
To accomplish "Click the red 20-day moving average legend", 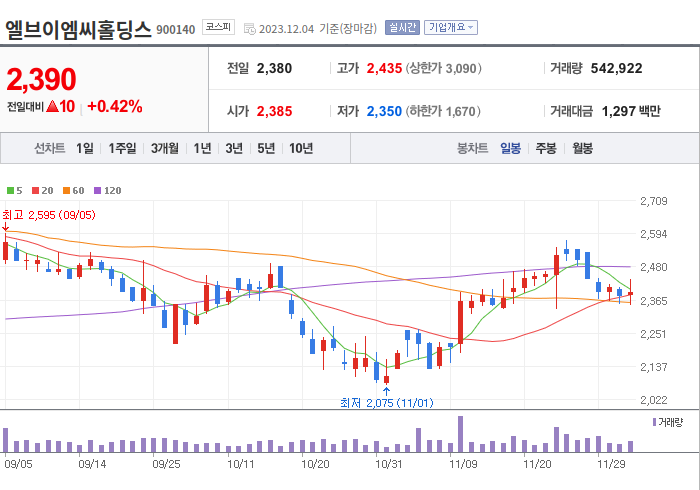I will tap(43, 191).
